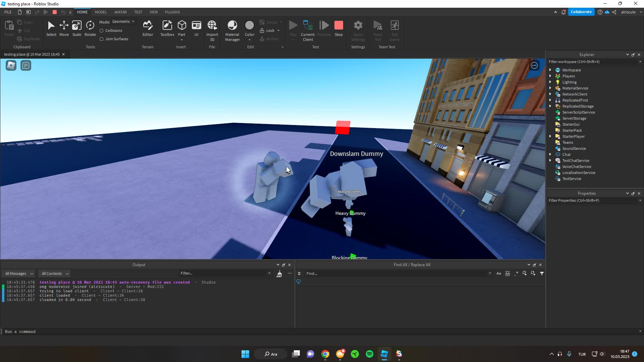Enable the Join Surfaces checkbox
Image resolution: width=644 pixels, height=362 pixels.
click(x=102, y=39)
